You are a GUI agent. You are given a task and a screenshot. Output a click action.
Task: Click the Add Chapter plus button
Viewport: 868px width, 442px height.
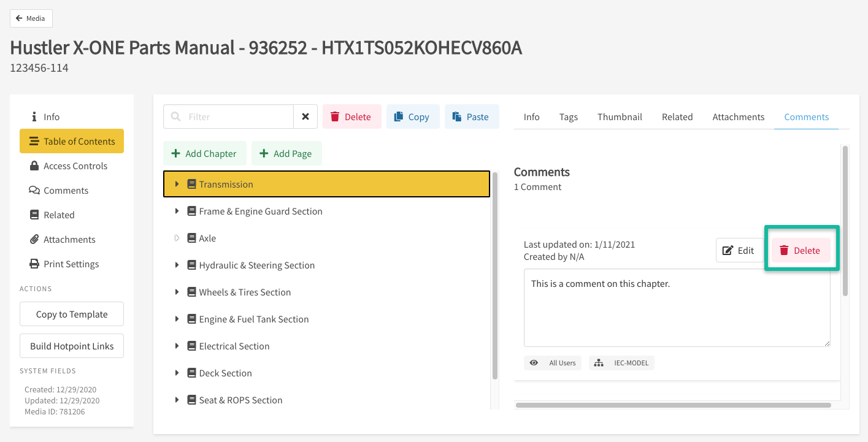(204, 153)
